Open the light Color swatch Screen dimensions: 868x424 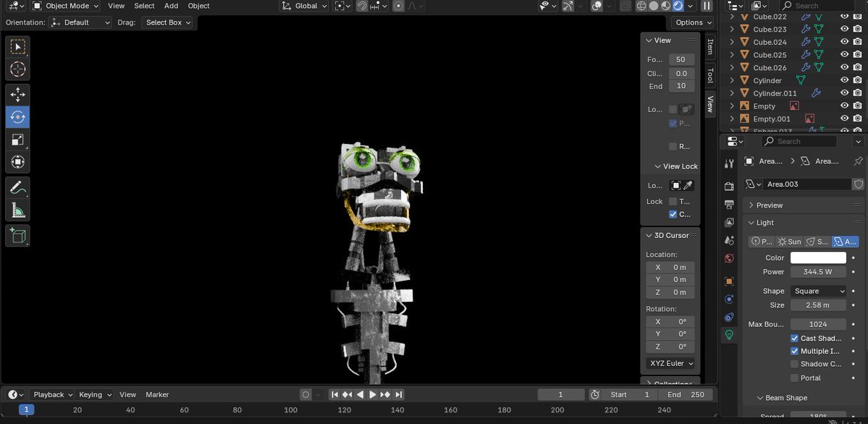(818, 258)
